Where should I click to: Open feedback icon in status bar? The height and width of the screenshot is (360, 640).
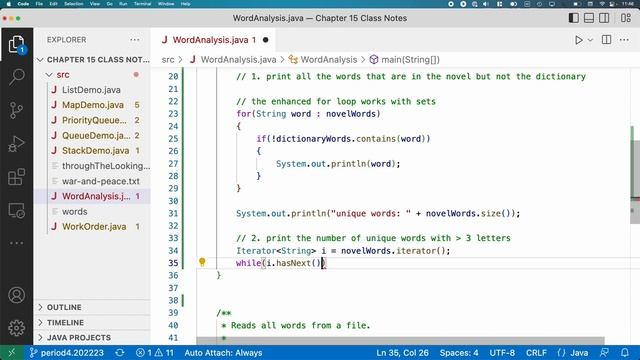pos(604,353)
